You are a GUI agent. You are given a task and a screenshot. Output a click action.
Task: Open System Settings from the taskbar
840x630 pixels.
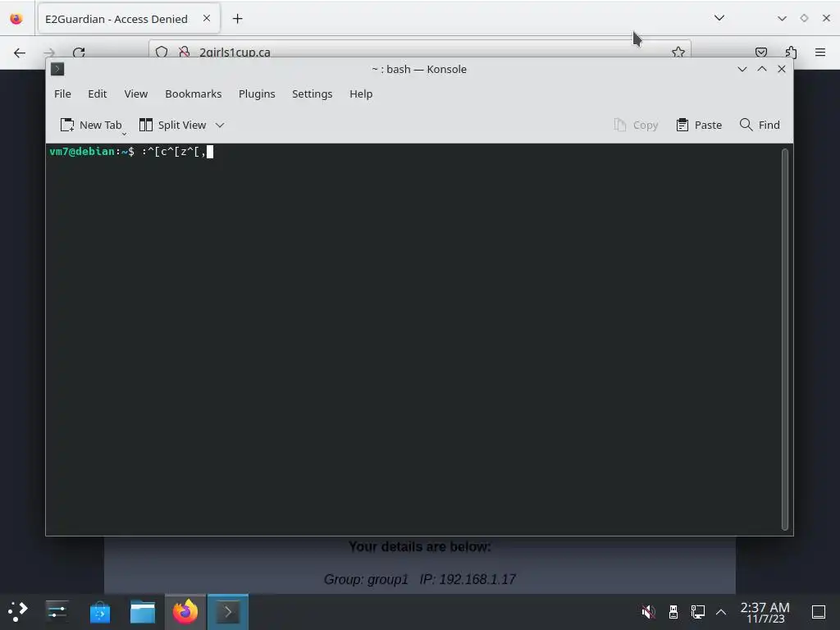[x=57, y=612]
